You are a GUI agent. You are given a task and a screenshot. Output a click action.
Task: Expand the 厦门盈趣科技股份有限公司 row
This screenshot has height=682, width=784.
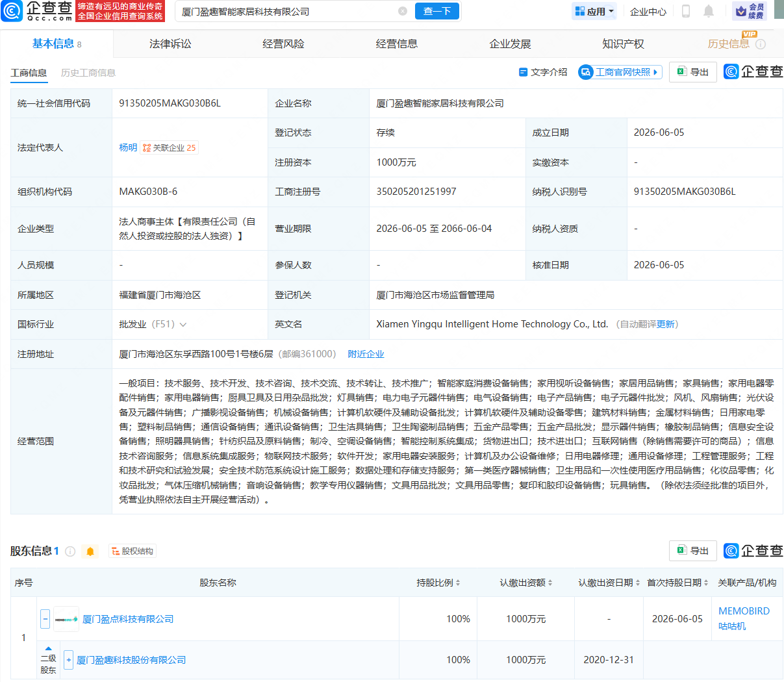[69, 660]
